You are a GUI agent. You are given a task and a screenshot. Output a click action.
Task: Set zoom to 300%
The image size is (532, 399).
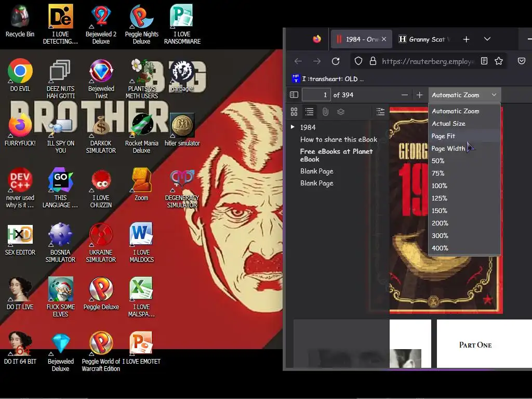[x=464, y=235]
